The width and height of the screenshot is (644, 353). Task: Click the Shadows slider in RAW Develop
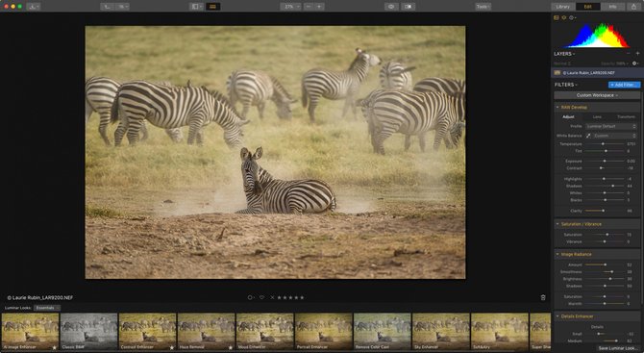click(x=605, y=187)
